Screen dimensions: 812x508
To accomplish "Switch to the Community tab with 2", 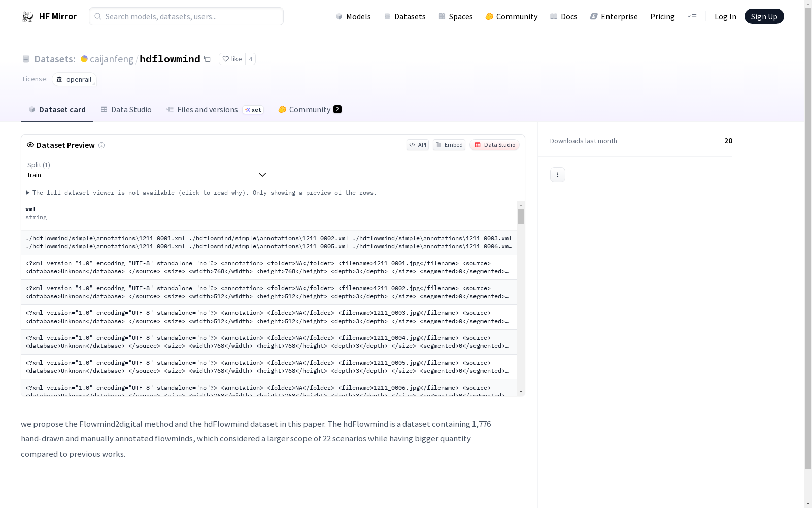I will 310,110.
